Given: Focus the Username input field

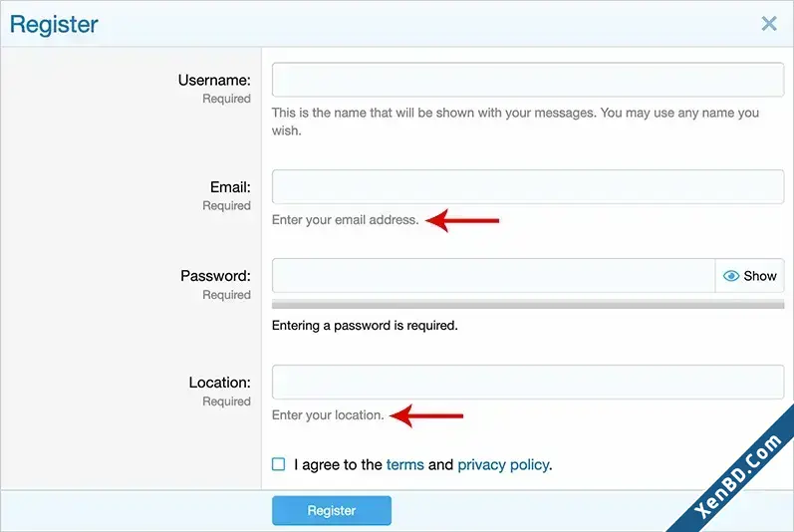Looking at the screenshot, I should [x=528, y=80].
